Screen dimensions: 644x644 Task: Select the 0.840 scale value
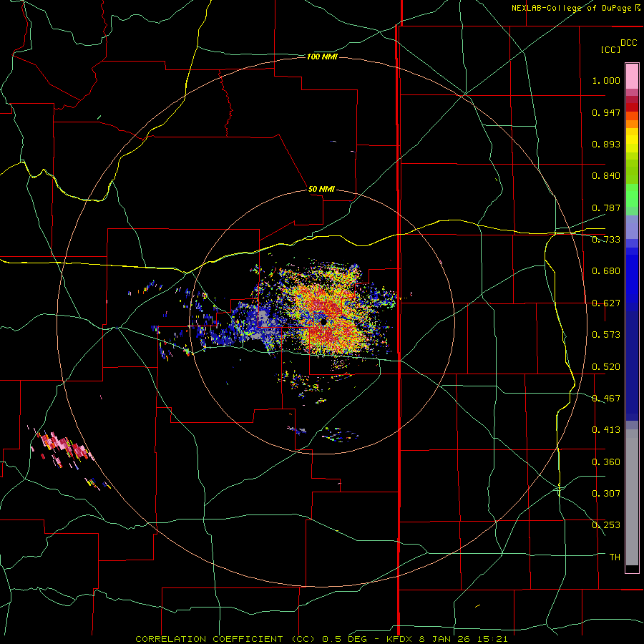click(x=606, y=176)
